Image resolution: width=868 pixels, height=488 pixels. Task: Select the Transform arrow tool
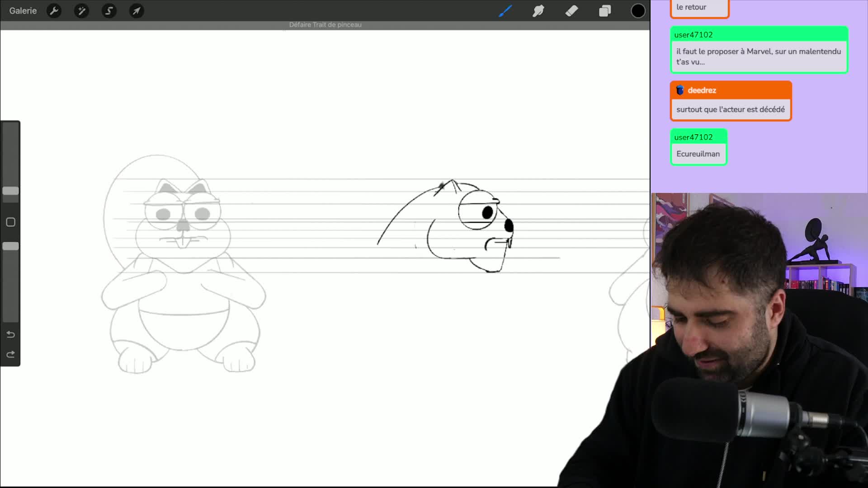click(x=137, y=10)
